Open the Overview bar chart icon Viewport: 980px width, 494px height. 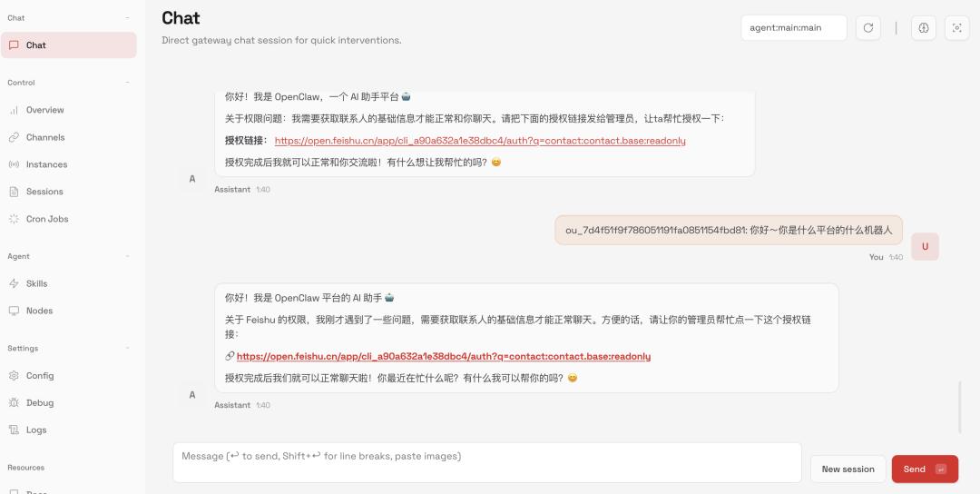click(14, 110)
